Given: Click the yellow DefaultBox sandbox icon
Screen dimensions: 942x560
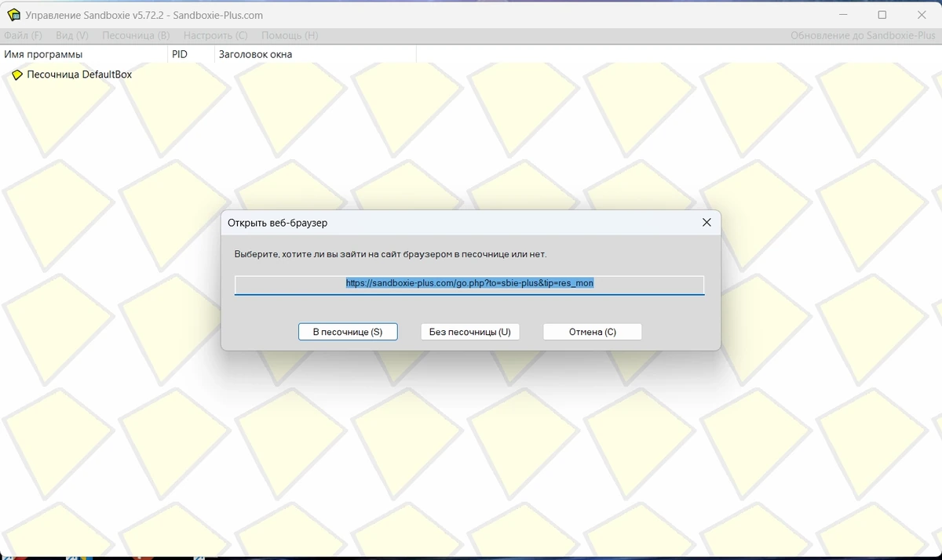Looking at the screenshot, I should [x=17, y=75].
